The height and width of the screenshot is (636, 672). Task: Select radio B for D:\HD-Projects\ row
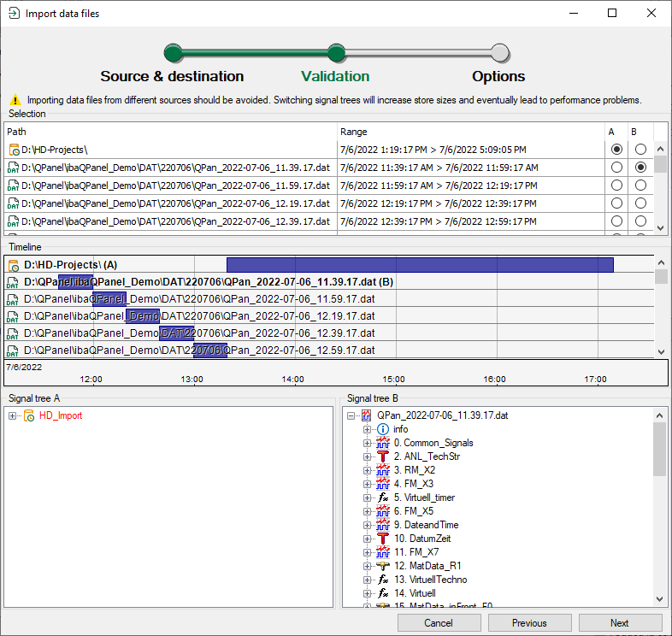640,150
